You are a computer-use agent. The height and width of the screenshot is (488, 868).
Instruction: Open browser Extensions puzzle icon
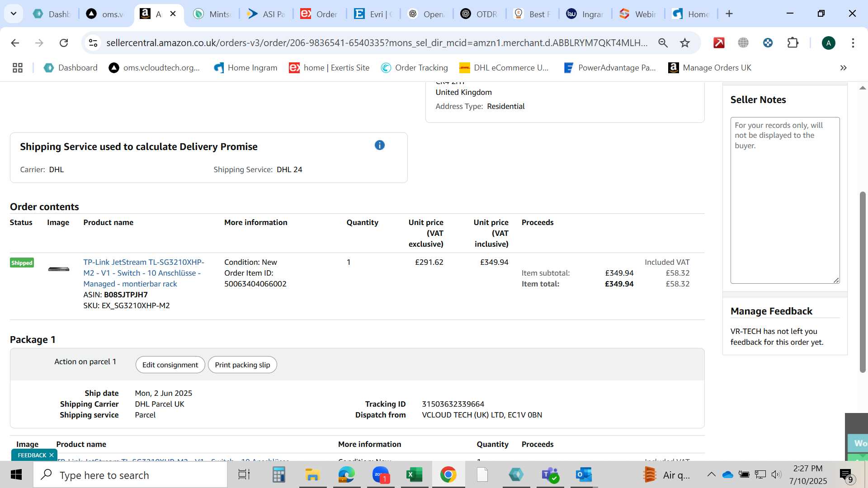(793, 43)
